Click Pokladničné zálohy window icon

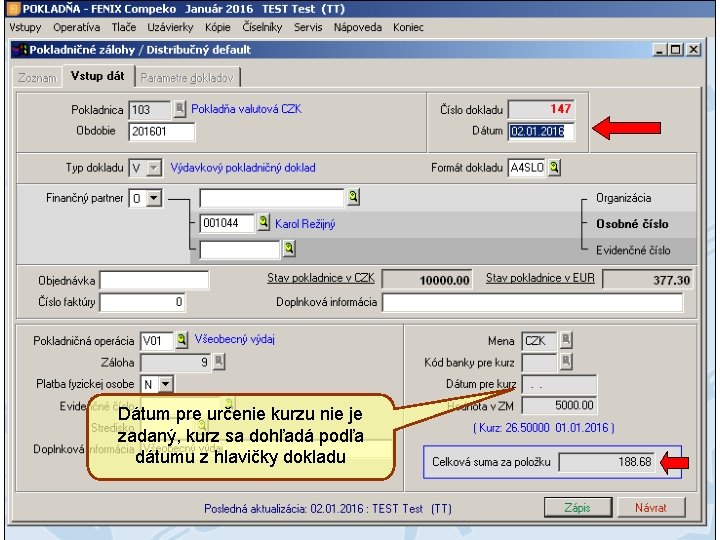pyautogui.click(x=21, y=50)
